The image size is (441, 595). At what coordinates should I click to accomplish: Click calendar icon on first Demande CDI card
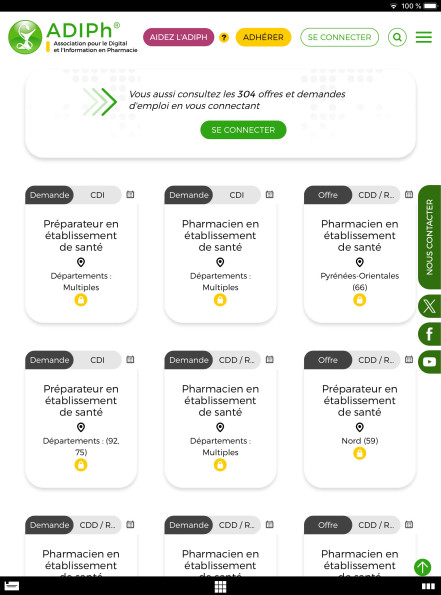(130, 194)
